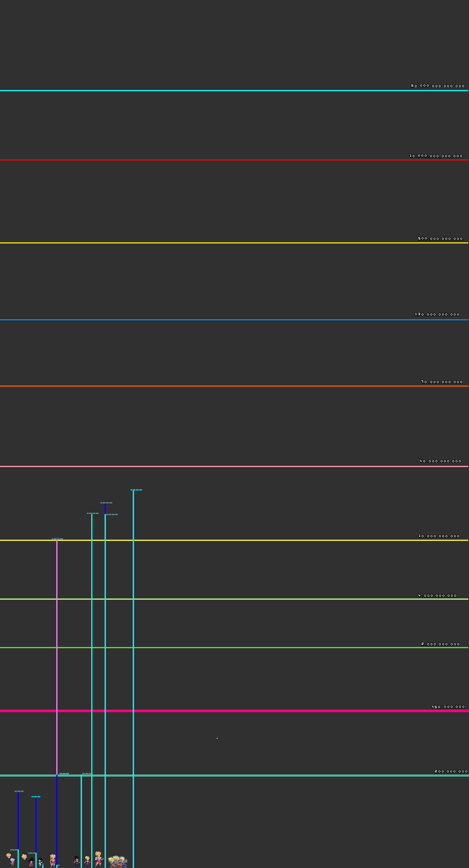Select the Videl sprite in white shirt
This screenshot has height=868, width=469.
pos(40,863)
